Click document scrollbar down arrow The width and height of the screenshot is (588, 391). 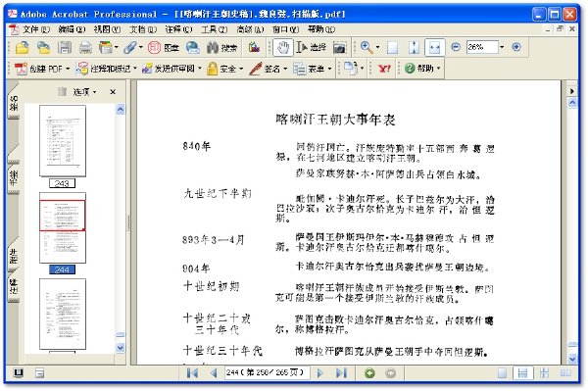click(572, 359)
